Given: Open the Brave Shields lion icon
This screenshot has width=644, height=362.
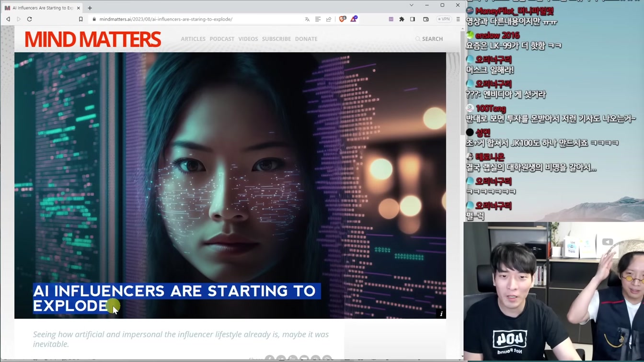Looking at the screenshot, I should click(342, 19).
